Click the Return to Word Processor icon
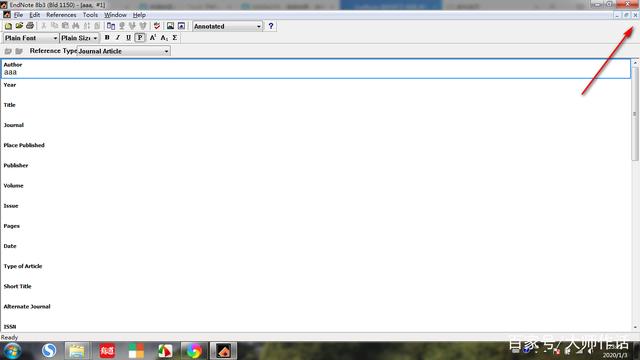Screen dimensions: 640x360 pos(111,26)
